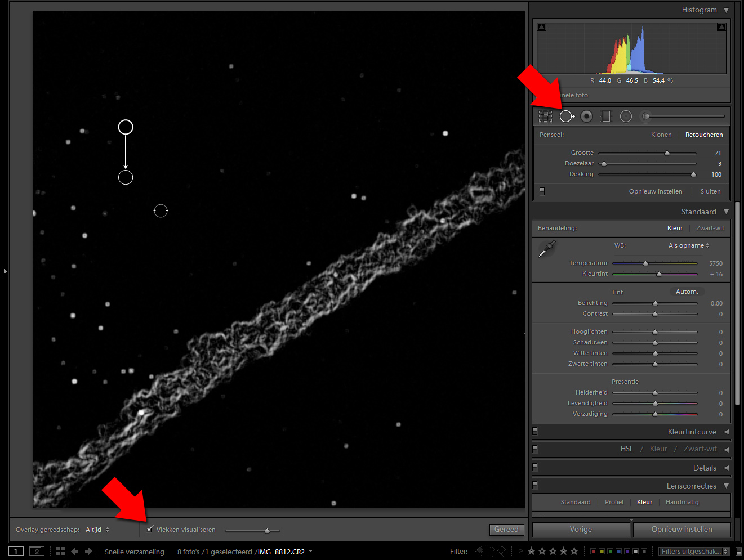This screenshot has height=560, width=744.
Task: Switch brush mode to Klonen
Action: pos(661,135)
